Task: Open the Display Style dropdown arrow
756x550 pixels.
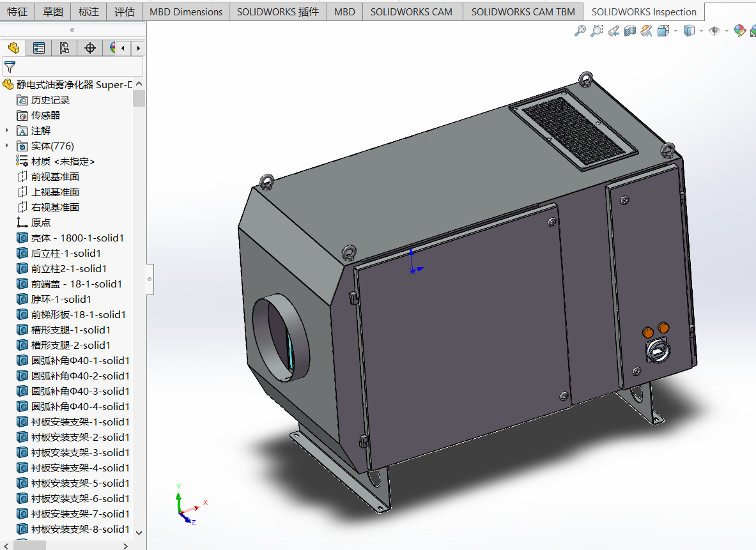Action: pyautogui.click(x=701, y=31)
